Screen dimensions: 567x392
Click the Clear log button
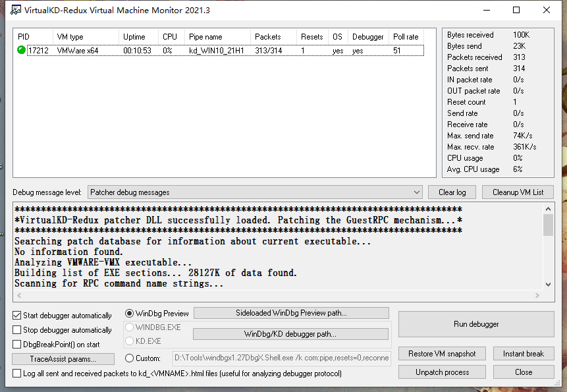coord(452,192)
